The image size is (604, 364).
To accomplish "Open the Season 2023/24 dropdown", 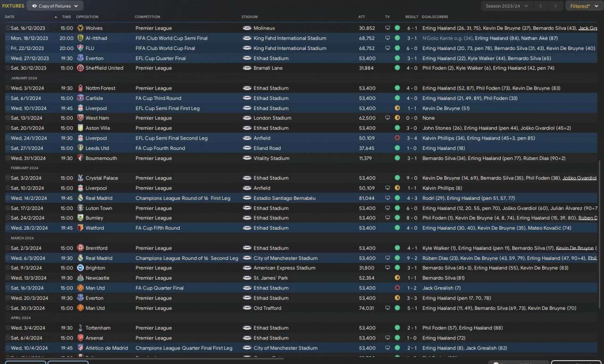I will click(507, 6).
